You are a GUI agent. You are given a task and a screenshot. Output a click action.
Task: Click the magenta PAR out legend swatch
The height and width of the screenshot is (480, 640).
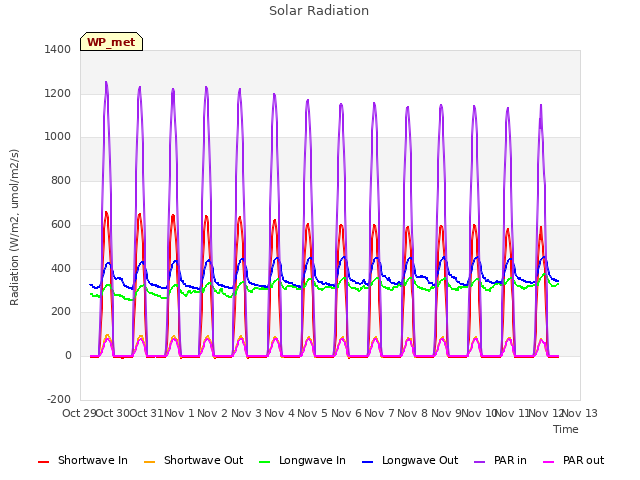coord(549,462)
